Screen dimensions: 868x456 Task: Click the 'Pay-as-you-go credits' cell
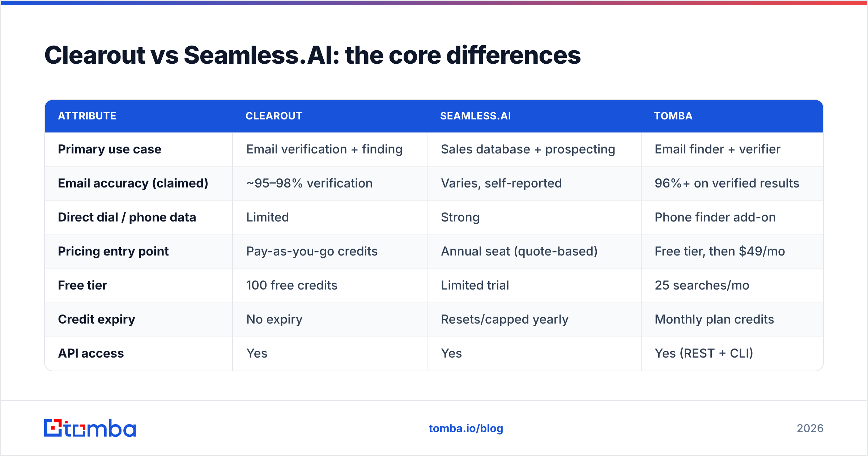point(312,251)
